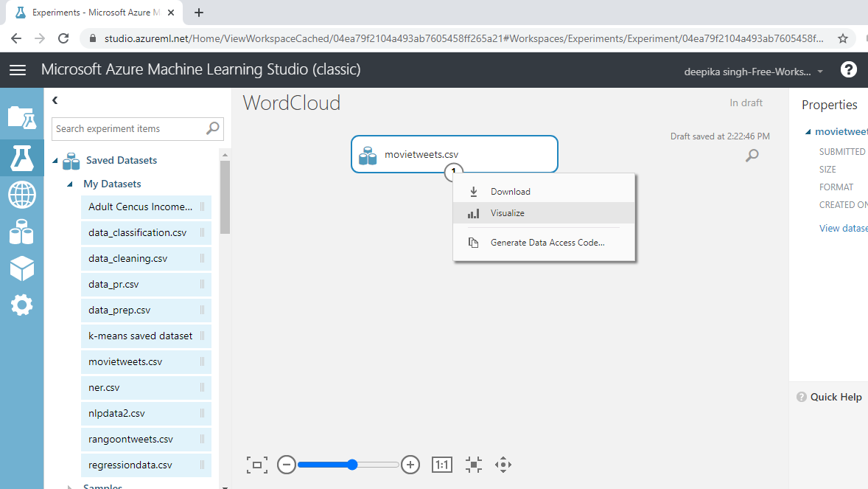
Task: Collapse the My Datasets tree node
Action: pos(70,184)
